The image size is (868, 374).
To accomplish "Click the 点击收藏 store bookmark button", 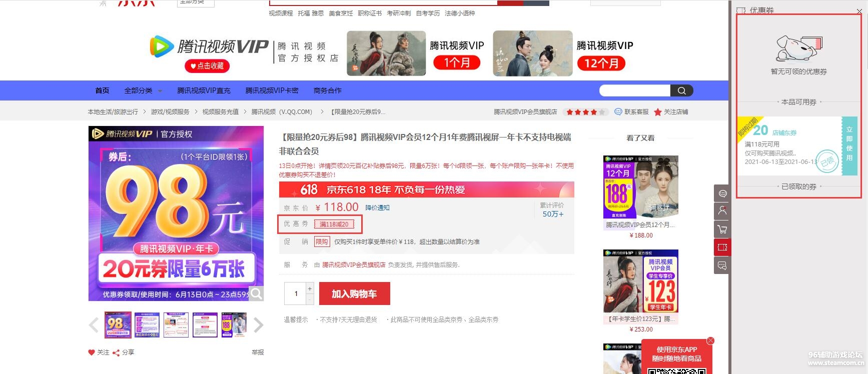I will (207, 66).
